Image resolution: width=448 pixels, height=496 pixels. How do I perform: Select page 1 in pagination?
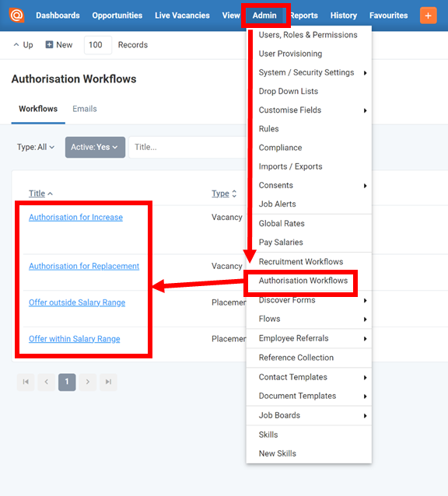coord(67,382)
